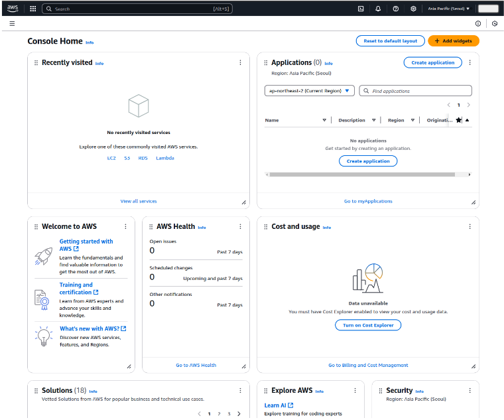Open the Recently visited widget options menu
This screenshot has width=504, height=420.
click(x=240, y=62)
